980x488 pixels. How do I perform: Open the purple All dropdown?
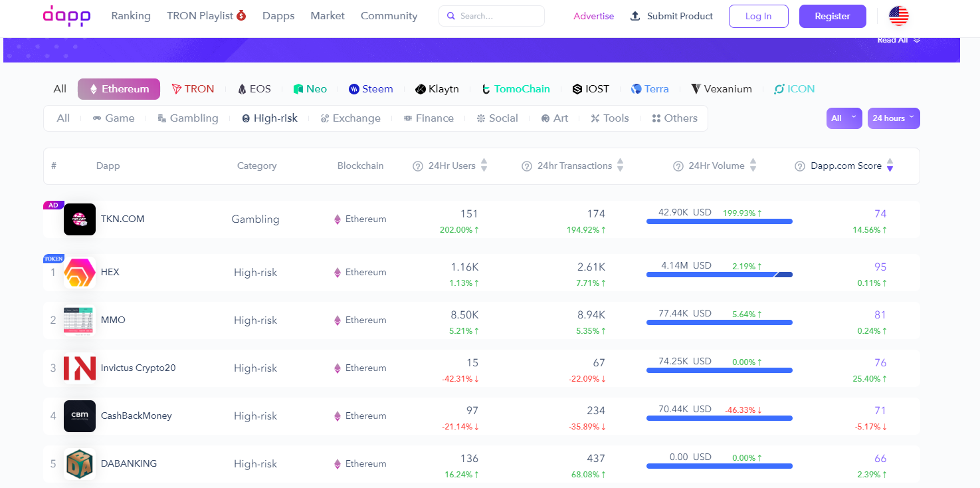844,118
